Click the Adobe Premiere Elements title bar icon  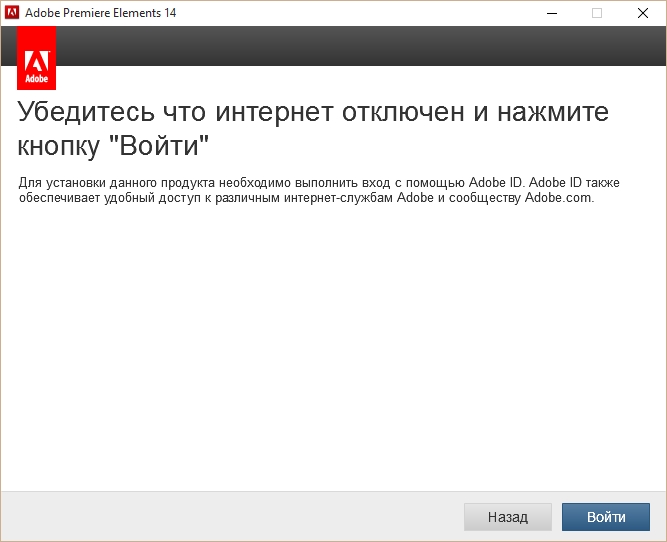[12, 13]
